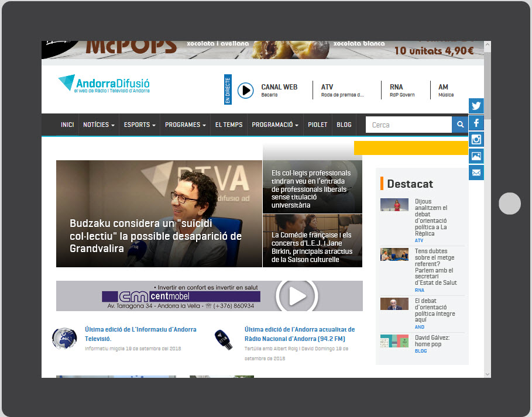532x417 pixels.
Task: Click the search magnifier button
Action: coord(460,125)
